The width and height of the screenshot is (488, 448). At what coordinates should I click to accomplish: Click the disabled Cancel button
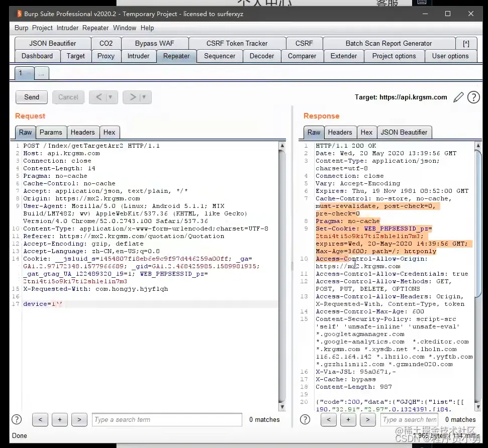[68, 97]
